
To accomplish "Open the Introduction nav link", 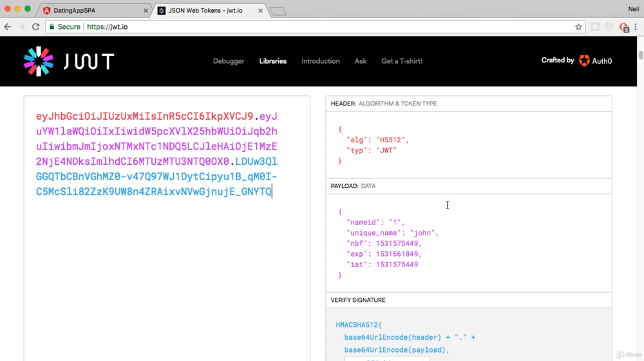I will point(320,61).
